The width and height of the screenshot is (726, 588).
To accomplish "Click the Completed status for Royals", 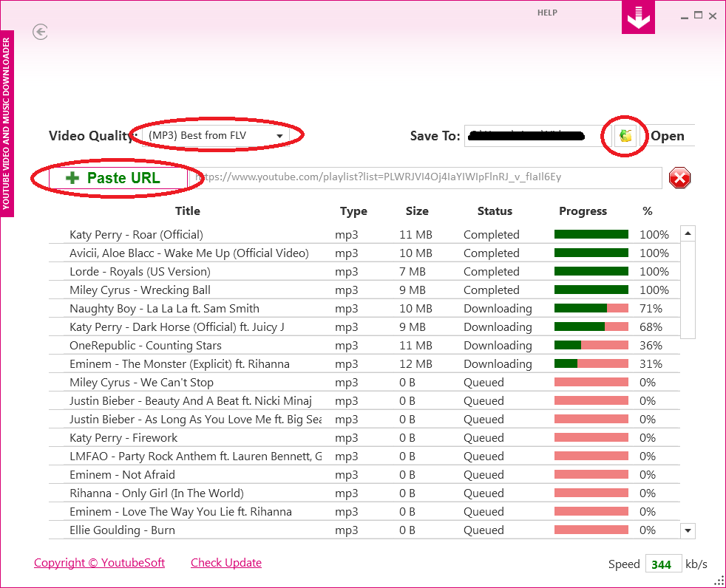I will 491,272.
